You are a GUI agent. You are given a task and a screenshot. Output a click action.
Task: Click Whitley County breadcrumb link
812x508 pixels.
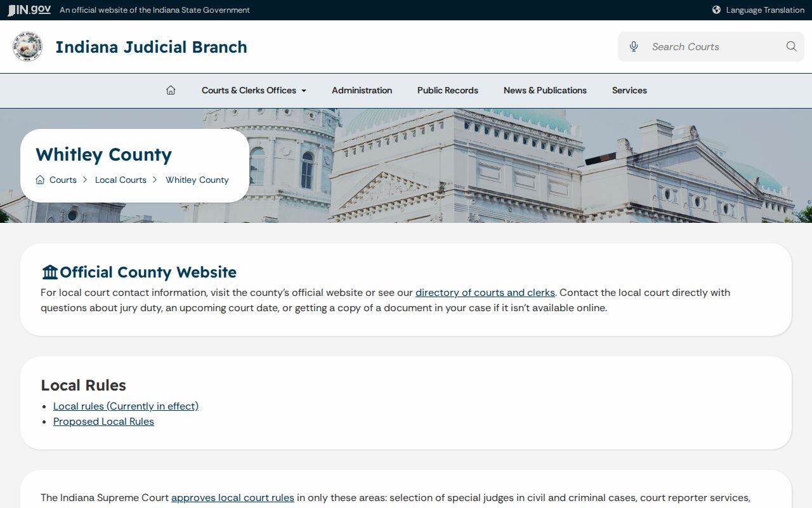[x=197, y=180]
